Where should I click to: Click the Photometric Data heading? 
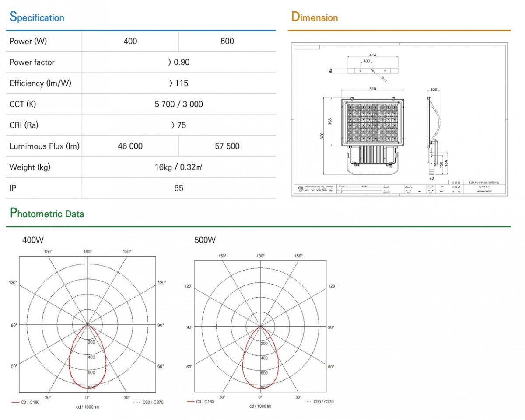pos(47,214)
